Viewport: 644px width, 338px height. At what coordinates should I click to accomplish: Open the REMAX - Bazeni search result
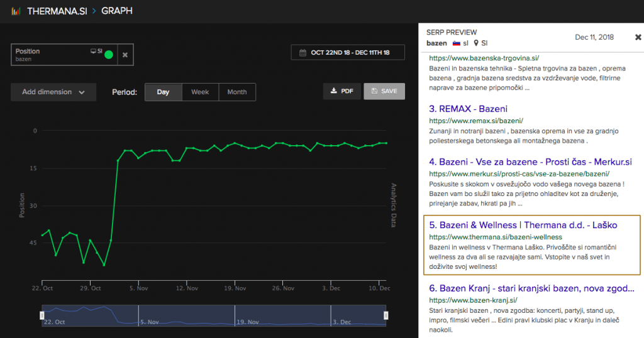tap(468, 109)
